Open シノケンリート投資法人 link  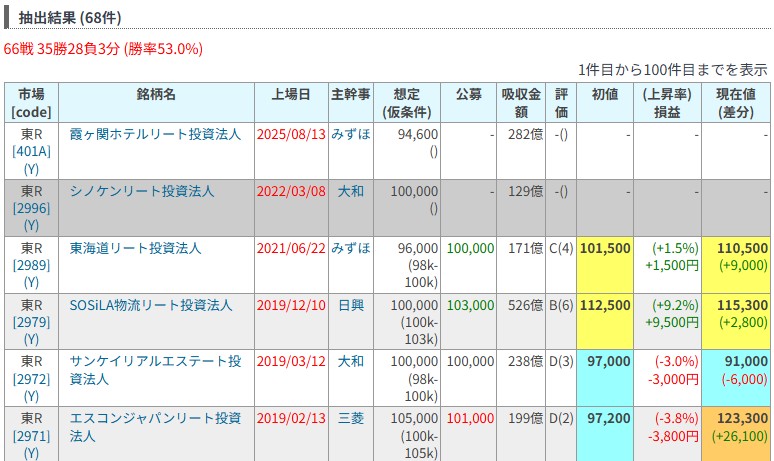(142, 191)
